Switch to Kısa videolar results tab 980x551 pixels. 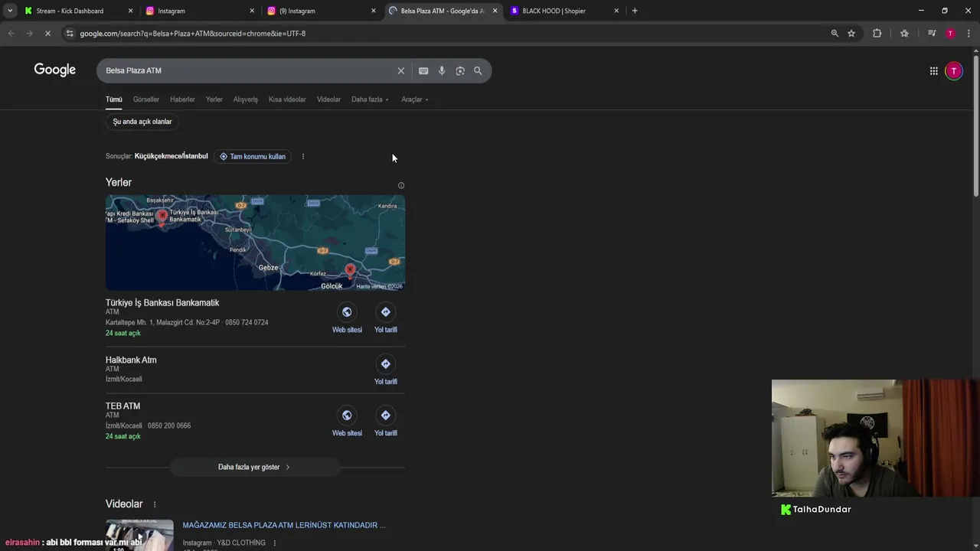pos(287,99)
